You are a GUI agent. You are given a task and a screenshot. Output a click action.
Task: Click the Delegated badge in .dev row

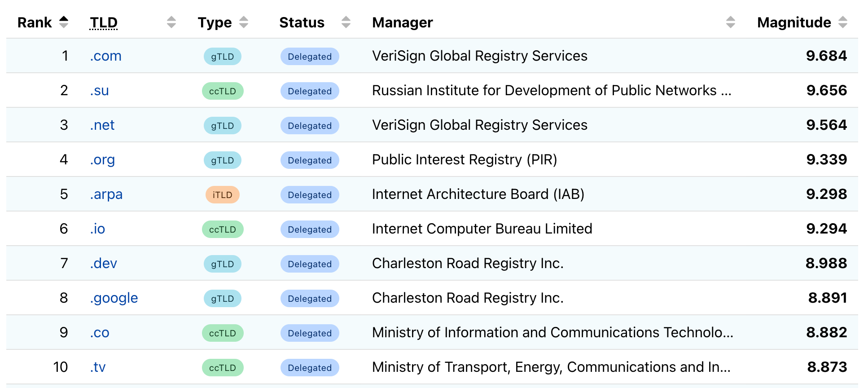coord(310,264)
